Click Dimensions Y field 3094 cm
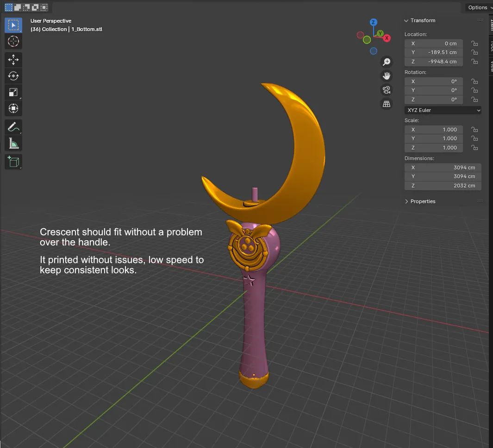The image size is (493, 448). [x=443, y=176]
